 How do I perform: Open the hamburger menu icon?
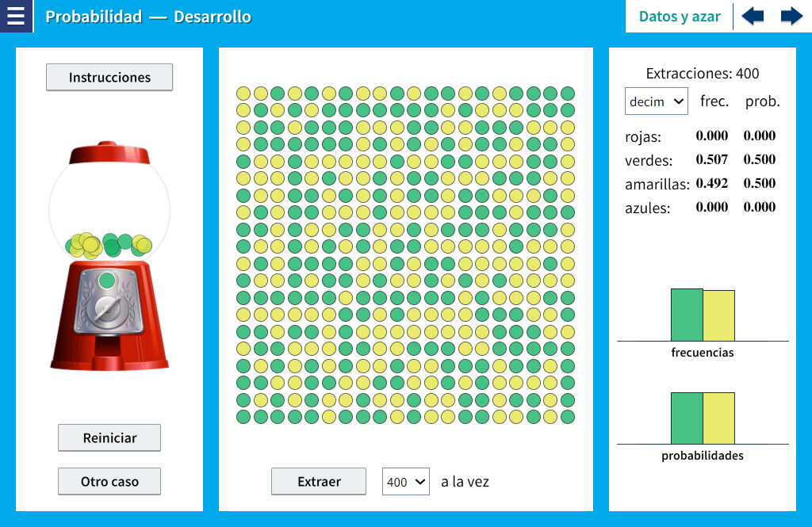16,16
